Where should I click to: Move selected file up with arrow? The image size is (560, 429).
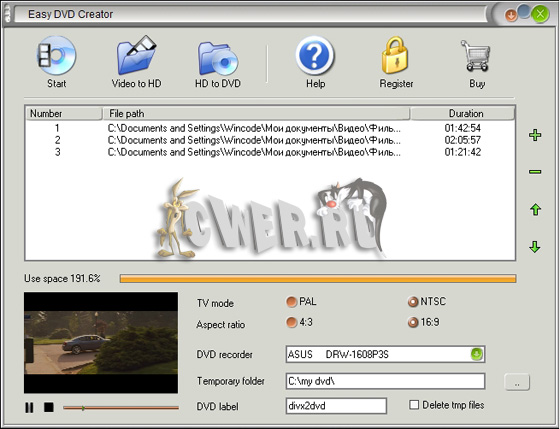click(x=535, y=209)
